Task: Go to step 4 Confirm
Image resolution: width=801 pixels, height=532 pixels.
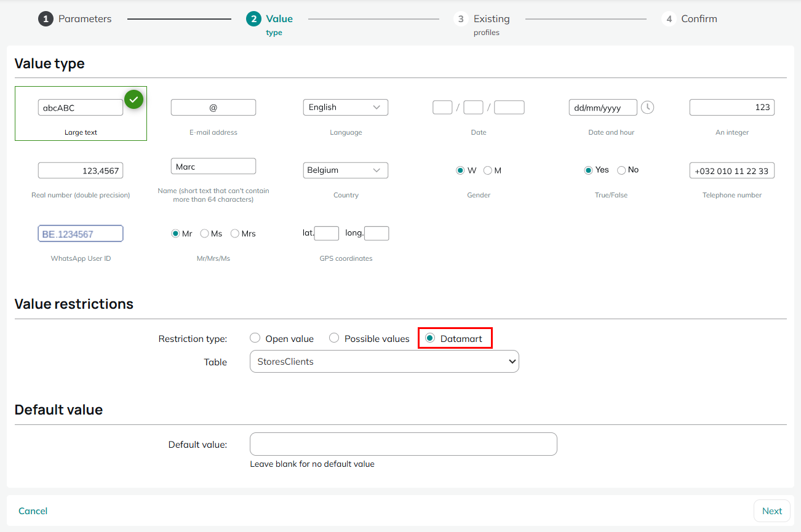Action: [690, 19]
